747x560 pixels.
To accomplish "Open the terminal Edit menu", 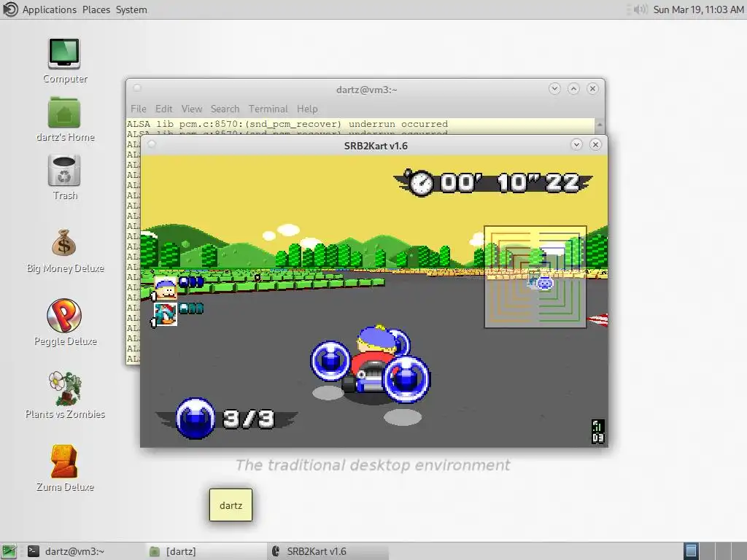I will (x=164, y=109).
